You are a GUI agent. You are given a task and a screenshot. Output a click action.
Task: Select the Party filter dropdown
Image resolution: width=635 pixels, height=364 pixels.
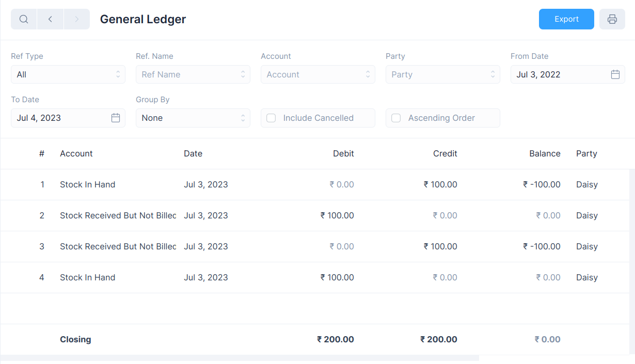[442, 74]
